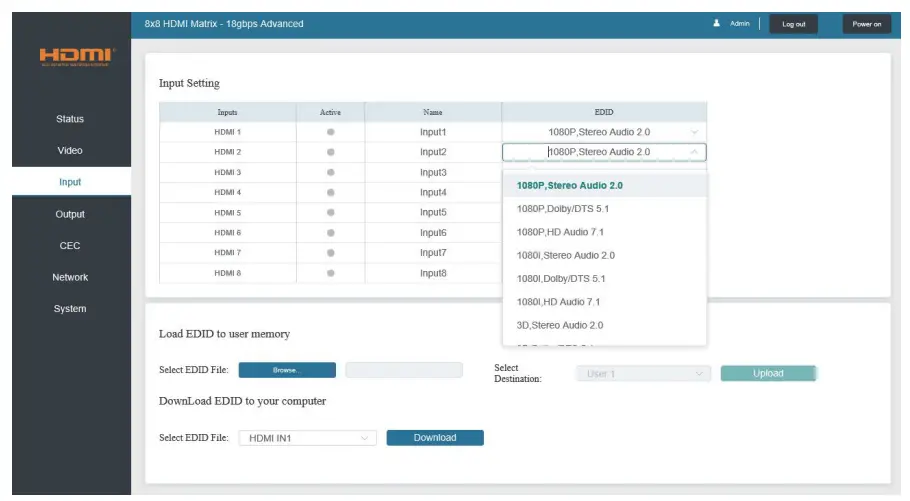Select the Input menu item
The width and height of the screenshot is (910, 501).
click(70, 182)
